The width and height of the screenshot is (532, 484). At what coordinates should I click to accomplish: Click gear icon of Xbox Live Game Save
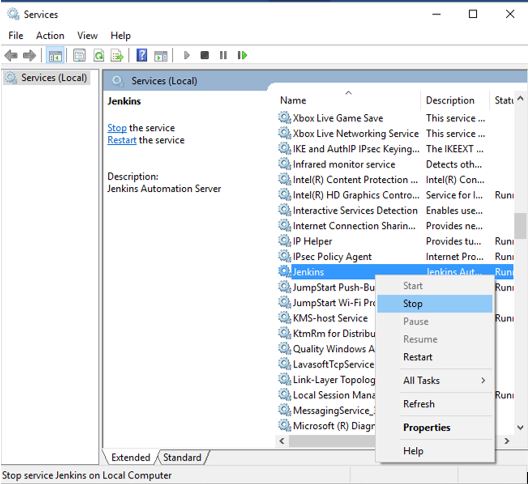point(284,118)
